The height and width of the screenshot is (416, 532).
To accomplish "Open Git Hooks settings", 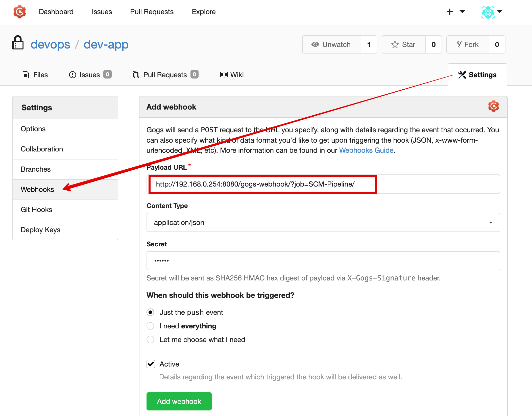I will [65, 210].
